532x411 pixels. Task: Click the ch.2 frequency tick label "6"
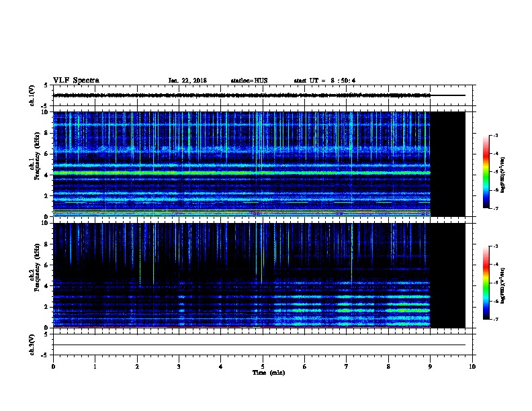click(46, 265)
